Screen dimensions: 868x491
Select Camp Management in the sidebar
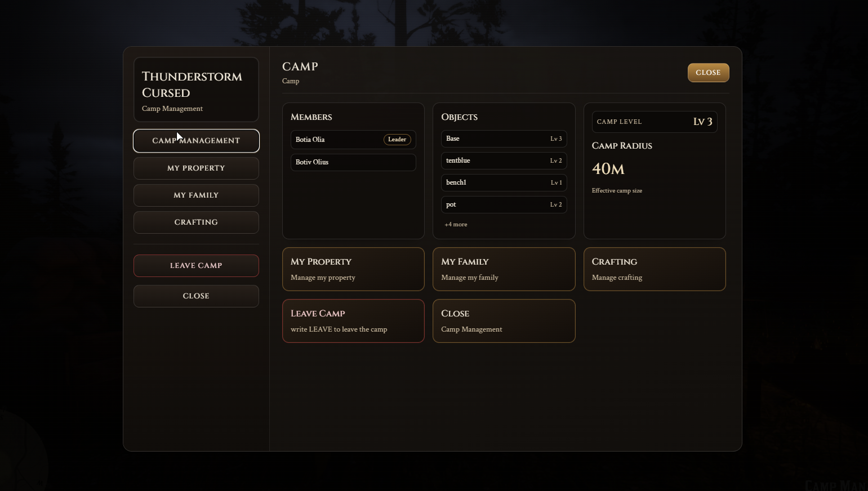(x=196, y=141)
